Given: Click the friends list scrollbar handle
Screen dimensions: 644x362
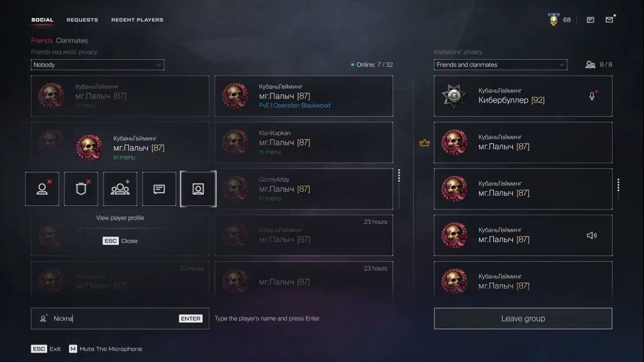Looking at the screenshot, I should click(x=399, y=175).
